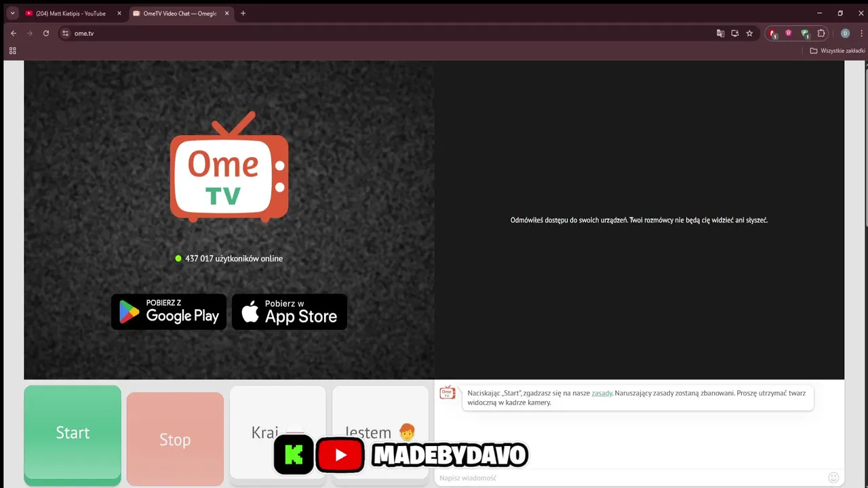Open the pink shield extension icon
The image size is (868, 488).
click(788, 33)
